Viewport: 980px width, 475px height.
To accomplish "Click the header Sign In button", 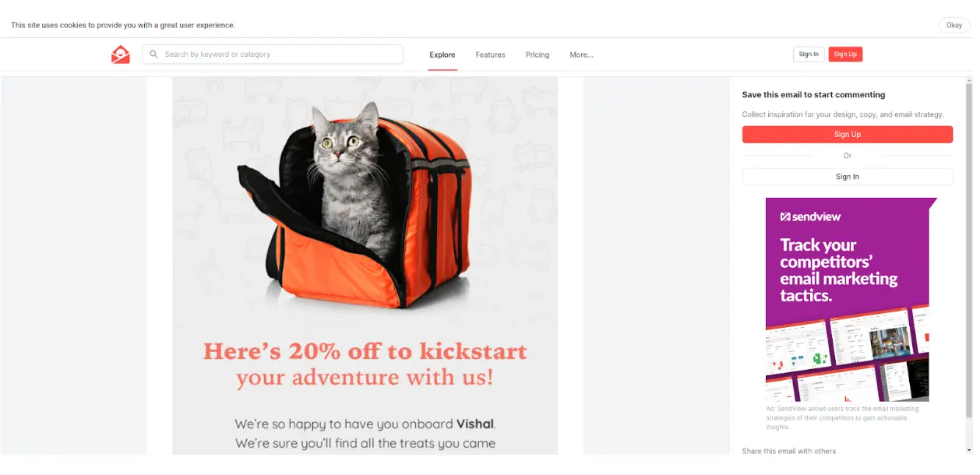I will click(809, 55).
